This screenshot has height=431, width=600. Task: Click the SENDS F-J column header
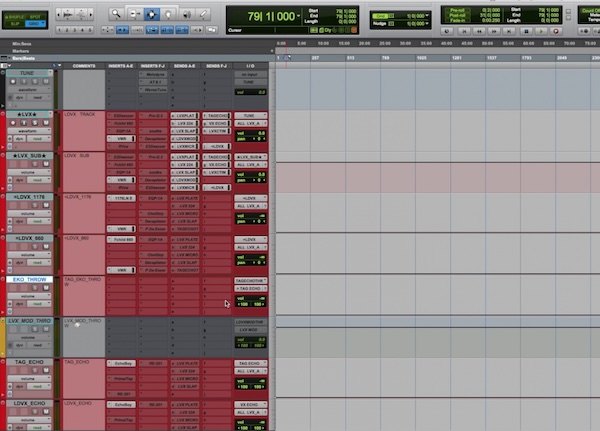(x=217, y=66)
